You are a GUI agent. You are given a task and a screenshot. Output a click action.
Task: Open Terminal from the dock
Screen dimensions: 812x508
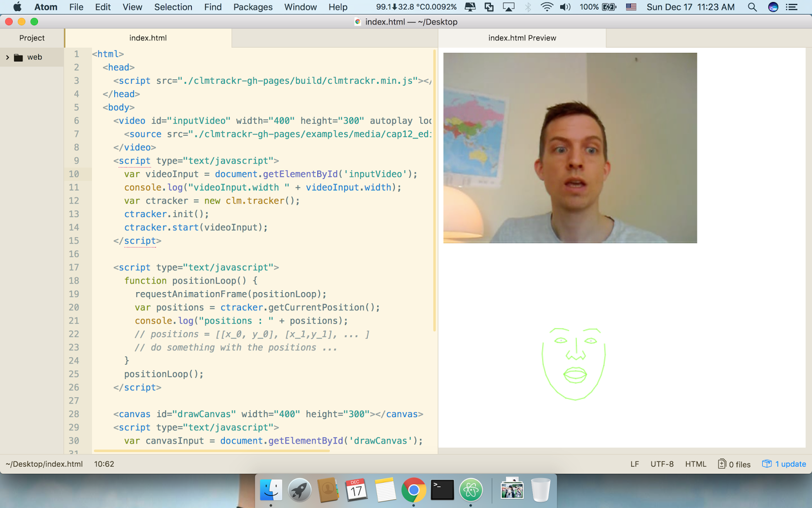[x=442, y=490]
